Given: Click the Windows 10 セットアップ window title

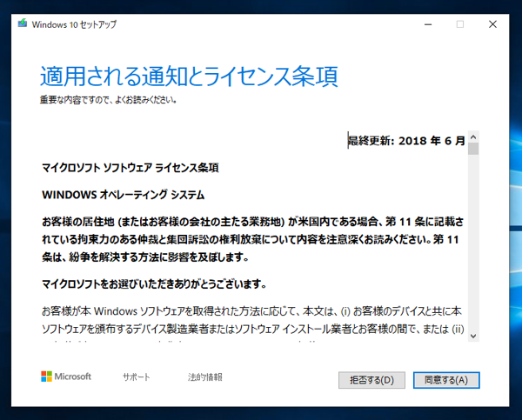Looking at the screenshot, I should (74, 24).
